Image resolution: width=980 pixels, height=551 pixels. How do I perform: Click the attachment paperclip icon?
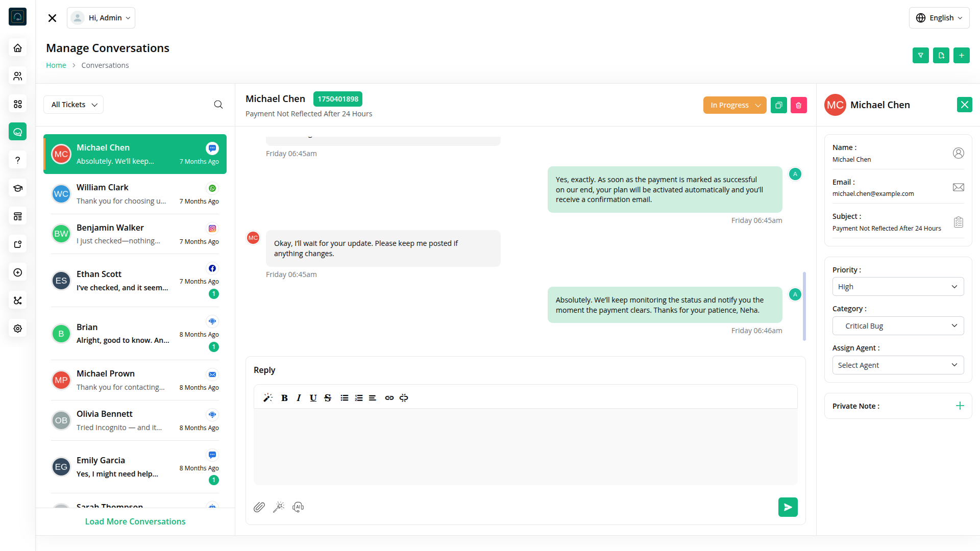(259, 507)
